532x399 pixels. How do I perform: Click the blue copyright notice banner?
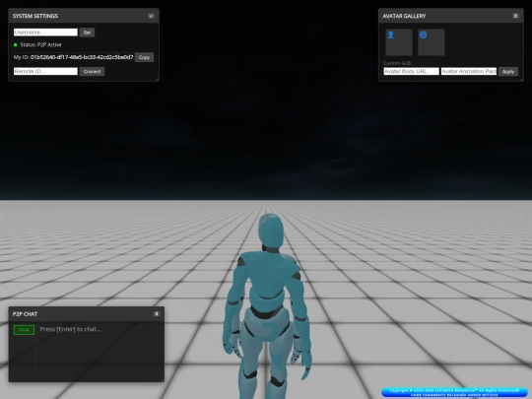tap(454, 392)
